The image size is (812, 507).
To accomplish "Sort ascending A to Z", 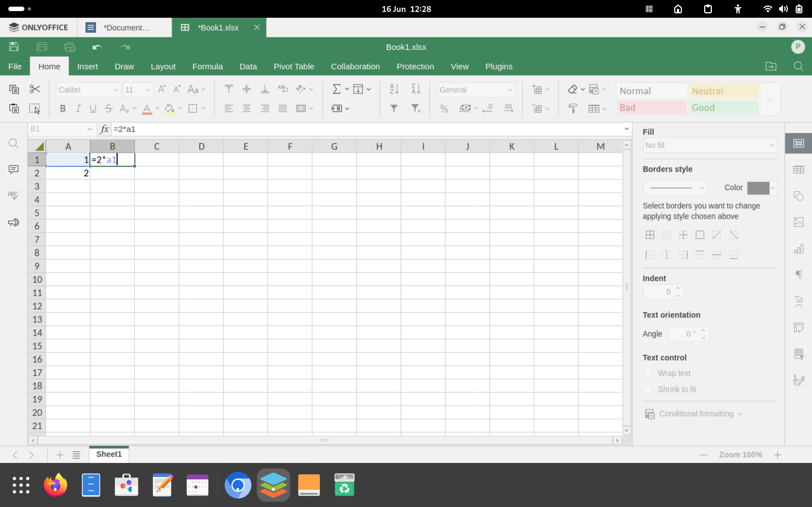I will (x=394, y=89).
